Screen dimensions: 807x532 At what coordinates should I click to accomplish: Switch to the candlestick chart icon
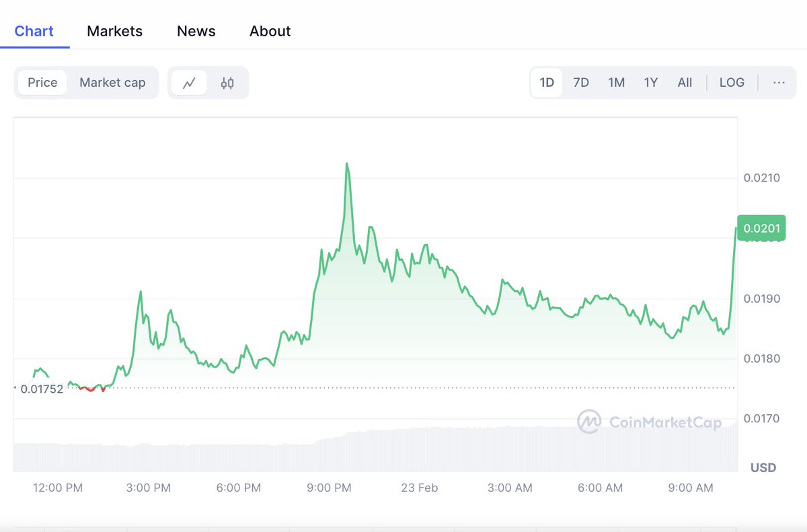227,83
